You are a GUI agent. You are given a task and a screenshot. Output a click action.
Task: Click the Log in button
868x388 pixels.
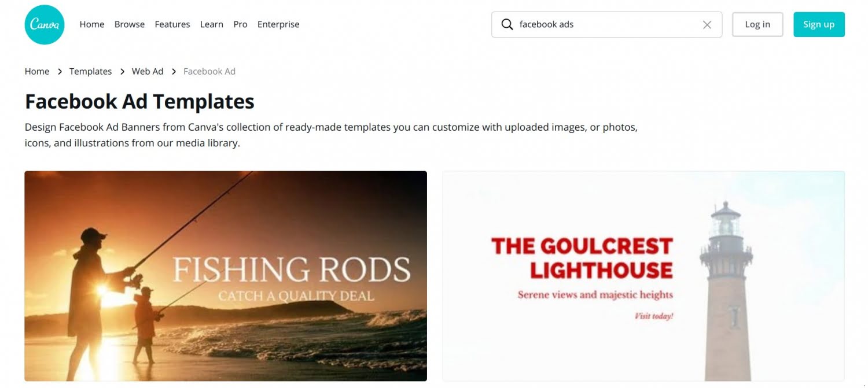757,24
